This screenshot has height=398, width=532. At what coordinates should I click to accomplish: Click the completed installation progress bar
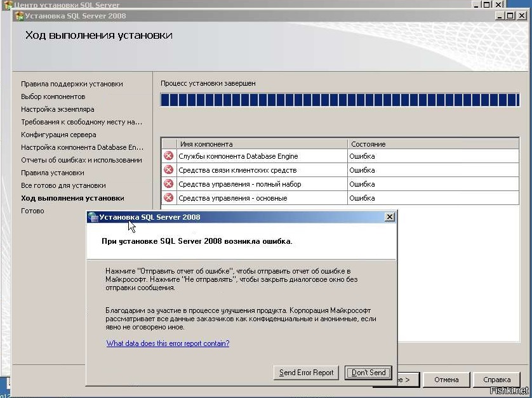[340, 100]
